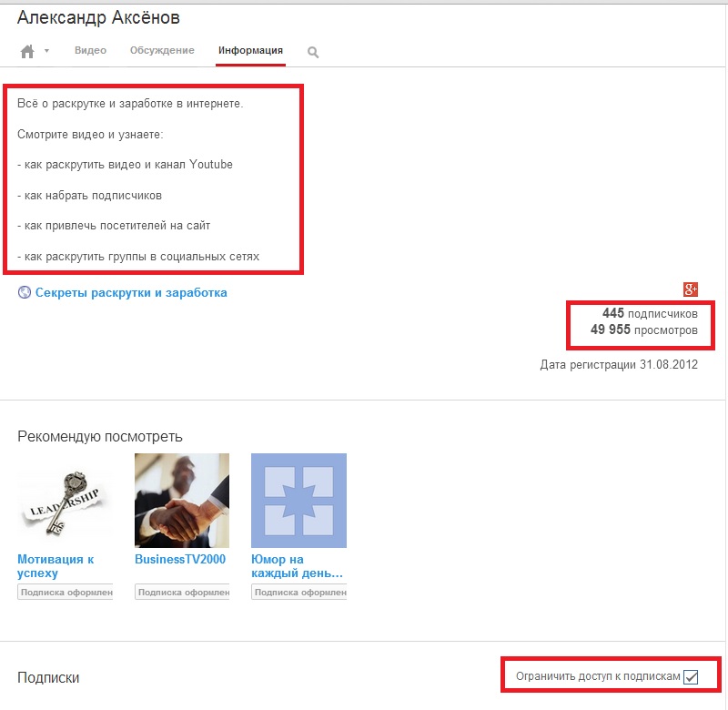This screenshot has width=728, height=710.
Task: Click the line 'как раскрутить видео и канал Youtube'
Action: click(125, 165)
